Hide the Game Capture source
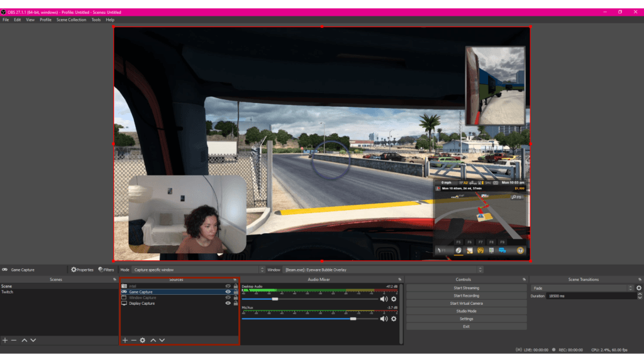This screenshot has width=644, height=362. (228, 292)
